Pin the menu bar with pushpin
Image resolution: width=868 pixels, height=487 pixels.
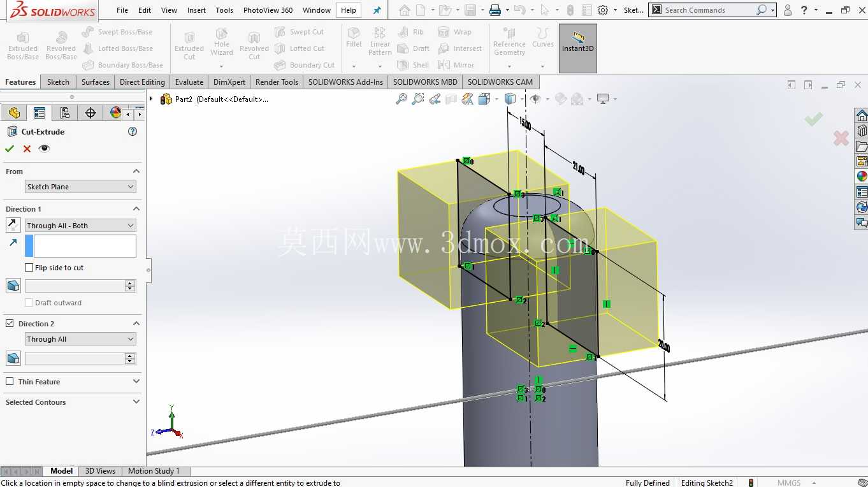[x=377, y=10]
